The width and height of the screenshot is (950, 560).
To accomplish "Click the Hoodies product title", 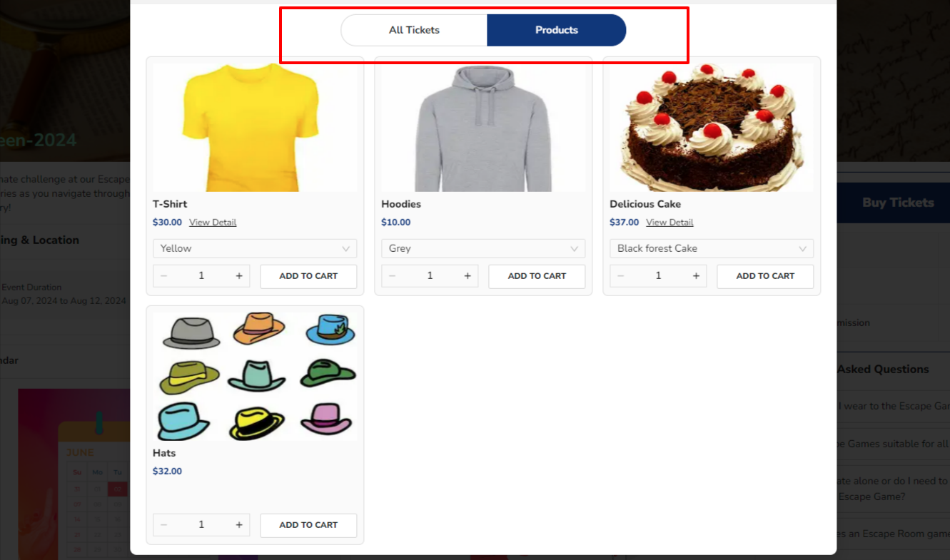I will point(401,204).
